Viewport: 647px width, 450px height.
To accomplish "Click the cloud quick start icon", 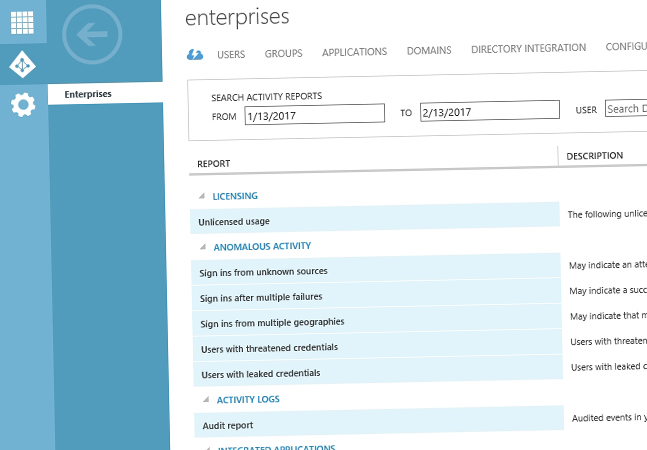I will [196, 53].
